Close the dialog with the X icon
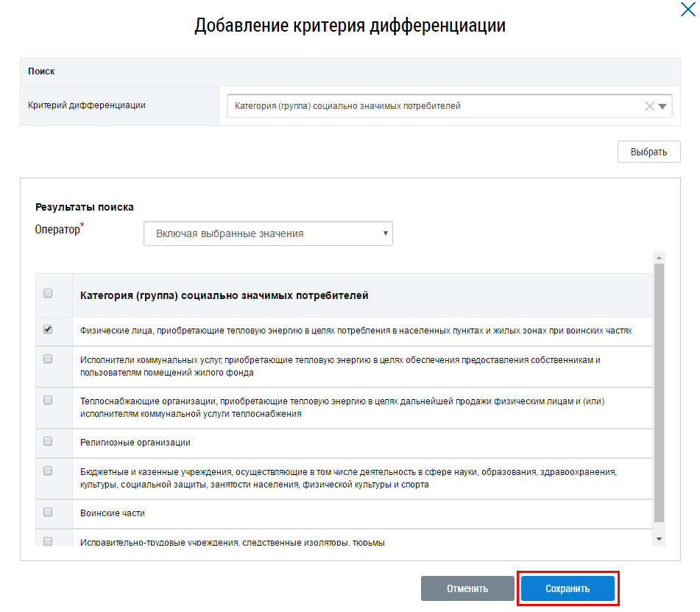 (x=687, y=10)
